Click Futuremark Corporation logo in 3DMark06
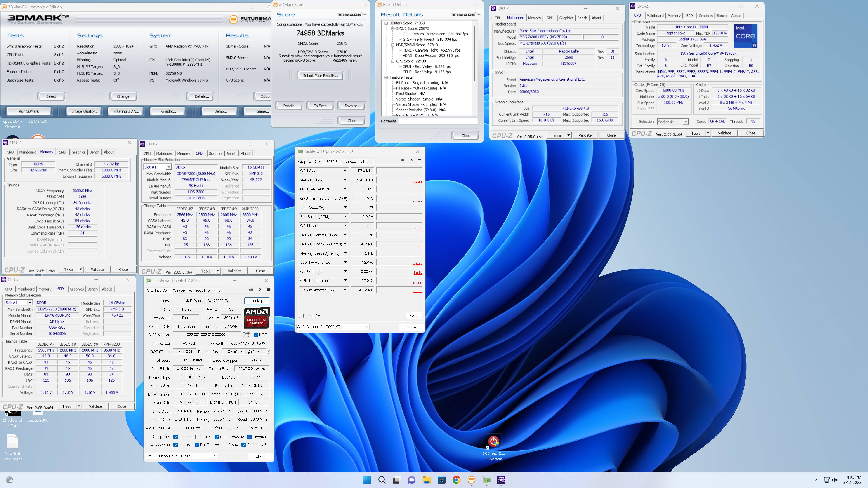 click(x=250, y=19)
